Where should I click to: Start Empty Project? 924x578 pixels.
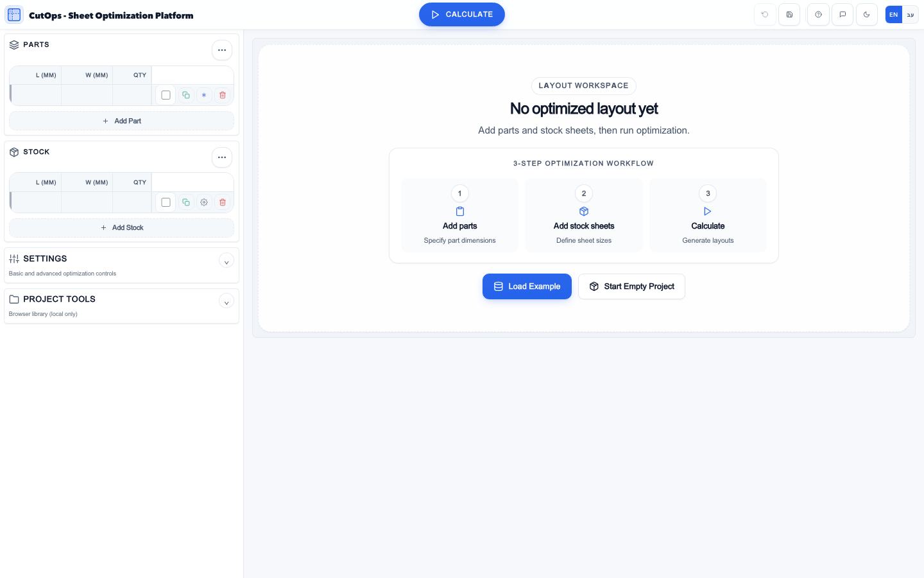pos(631,286)
